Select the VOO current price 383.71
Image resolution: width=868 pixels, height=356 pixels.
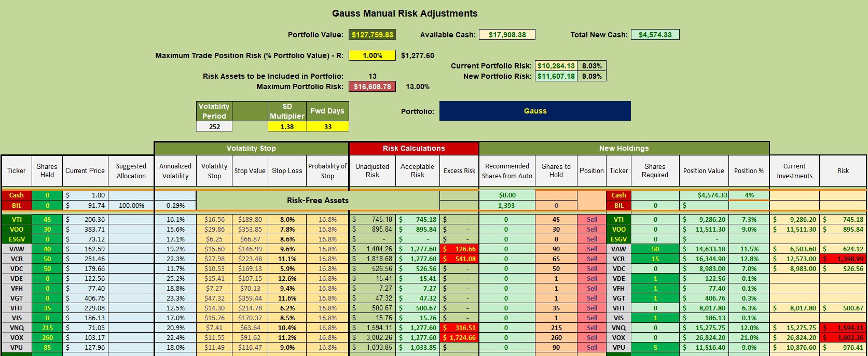coord(85,230)
